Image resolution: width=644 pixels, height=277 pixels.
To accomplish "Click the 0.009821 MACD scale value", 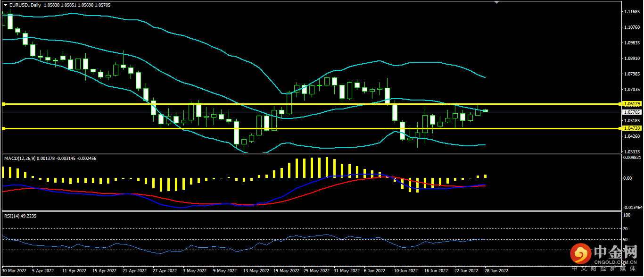I will pyautogui.click(x=633, y=158).
